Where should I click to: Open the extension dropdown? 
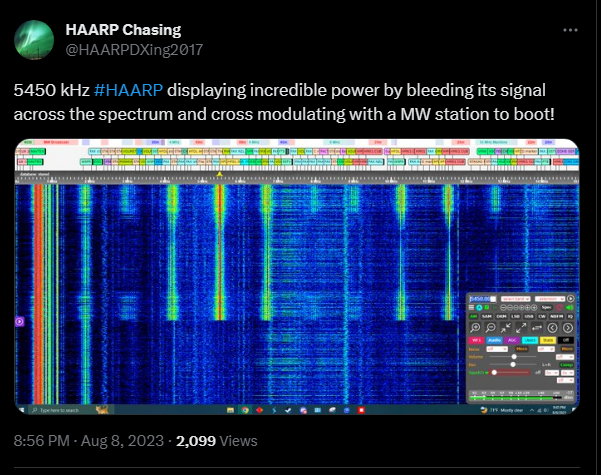pyautogui.click(x=550, y=299)
